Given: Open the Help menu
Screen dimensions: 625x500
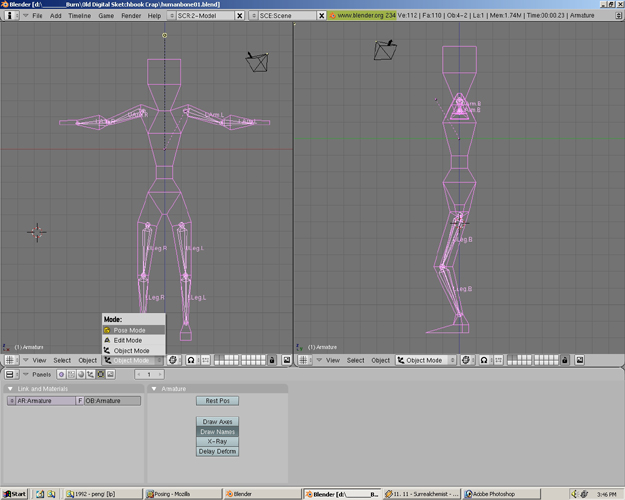Looking at the screenshot, I should pos(154,16).
